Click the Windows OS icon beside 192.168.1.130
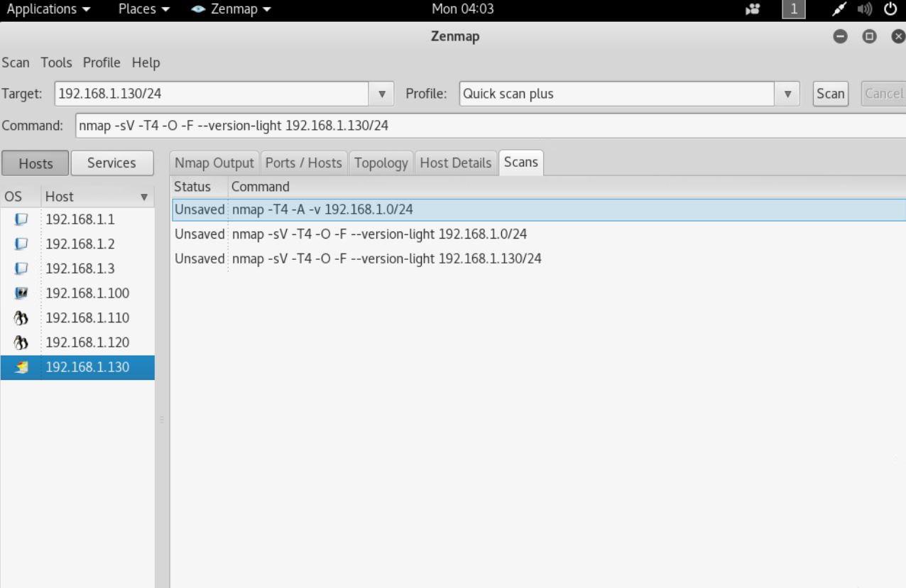Image resolution: width=906 pixels, height=588 pixels. 20,367
